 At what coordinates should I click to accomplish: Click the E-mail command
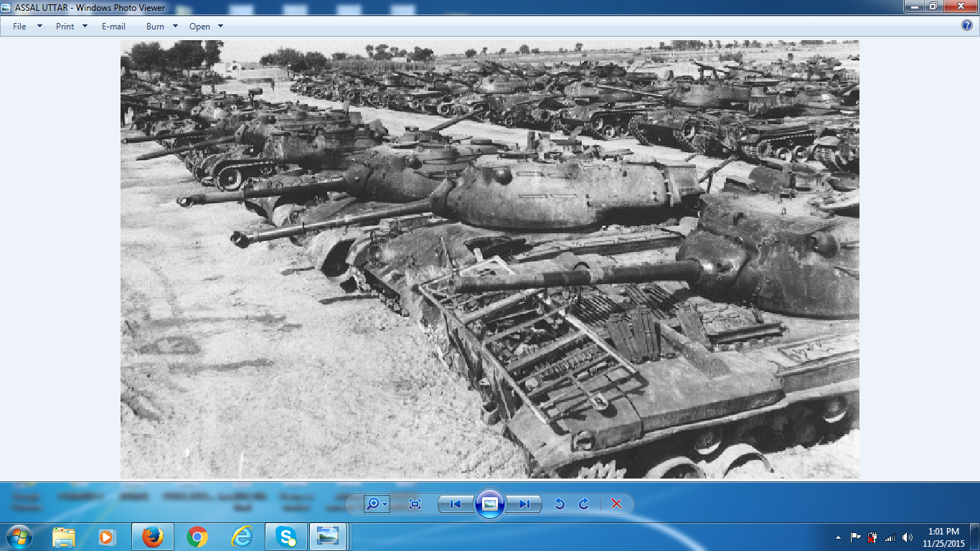[113, 27]
